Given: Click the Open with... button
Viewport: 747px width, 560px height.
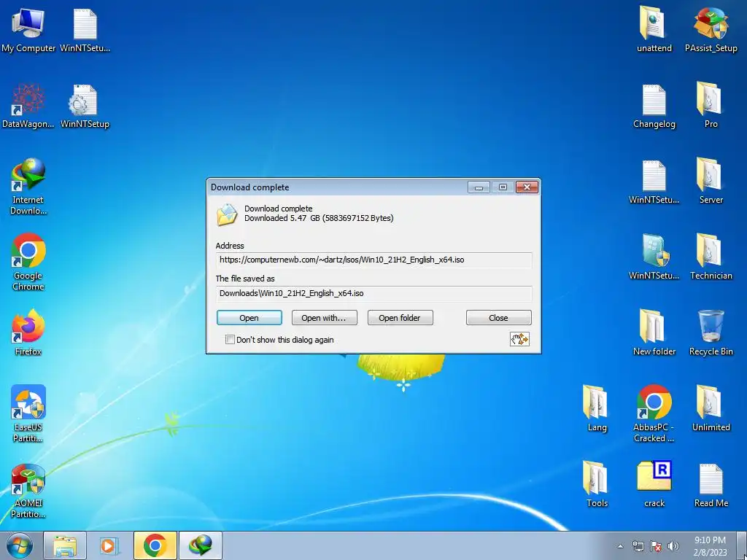Looking at the screenshot, I should tap(324, 318).
